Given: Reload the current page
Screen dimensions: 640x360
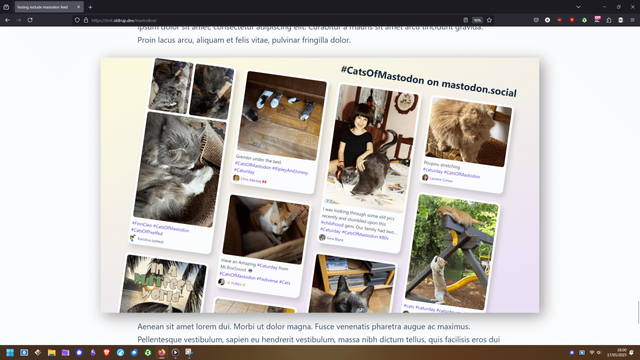Looking at the screenshot, I should (x=30, y=20).
